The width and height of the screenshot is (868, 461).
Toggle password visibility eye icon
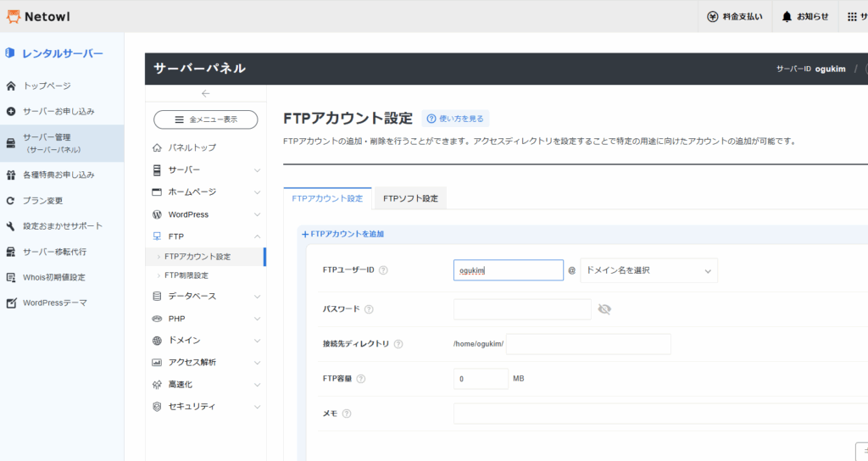coord(604,309)
